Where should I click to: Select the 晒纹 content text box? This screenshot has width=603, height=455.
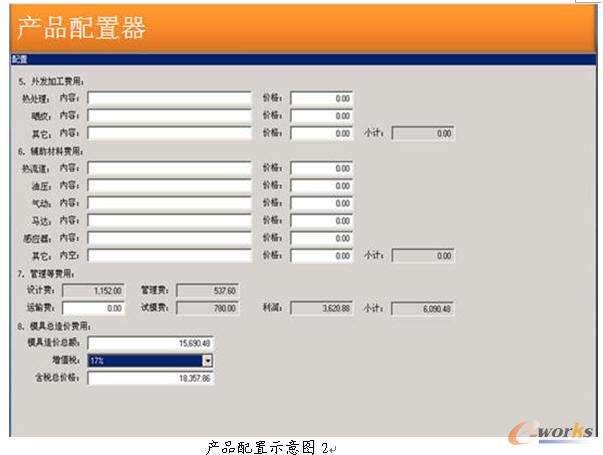(169, 116)
